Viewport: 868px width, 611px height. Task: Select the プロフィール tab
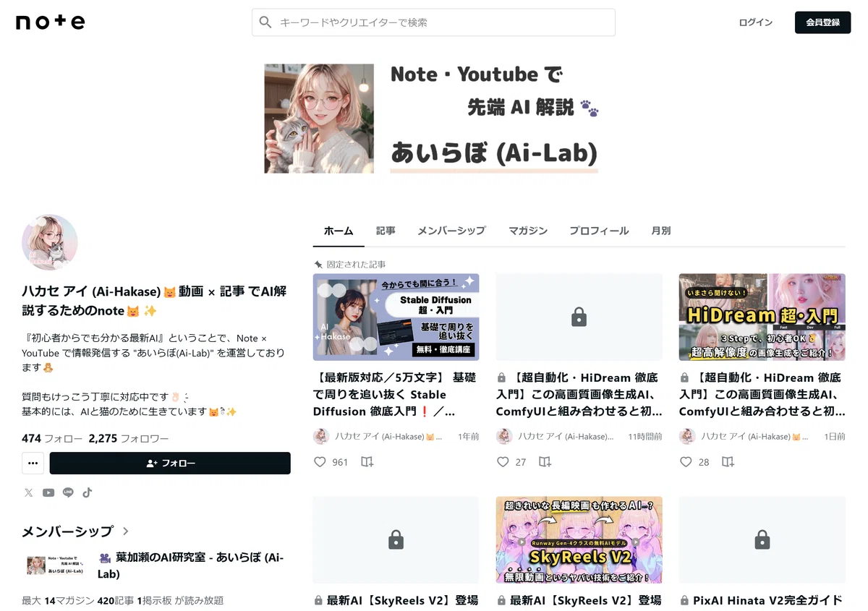click(599, 231)
